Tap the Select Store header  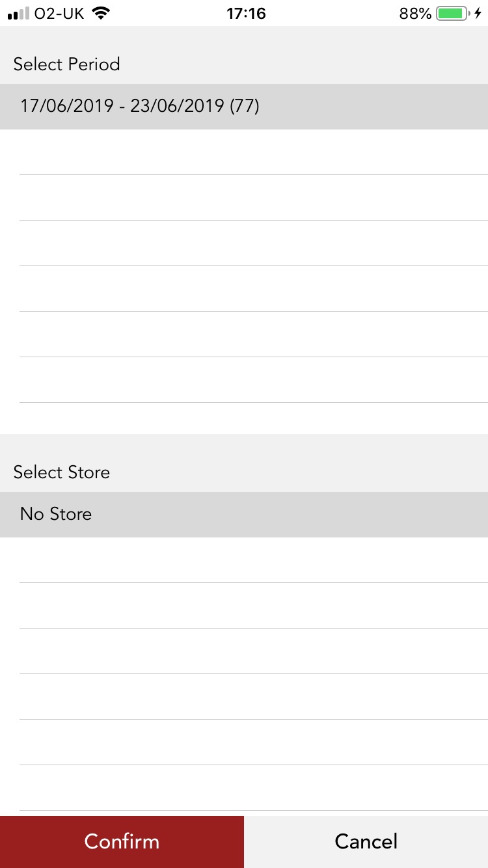point(61,472)
